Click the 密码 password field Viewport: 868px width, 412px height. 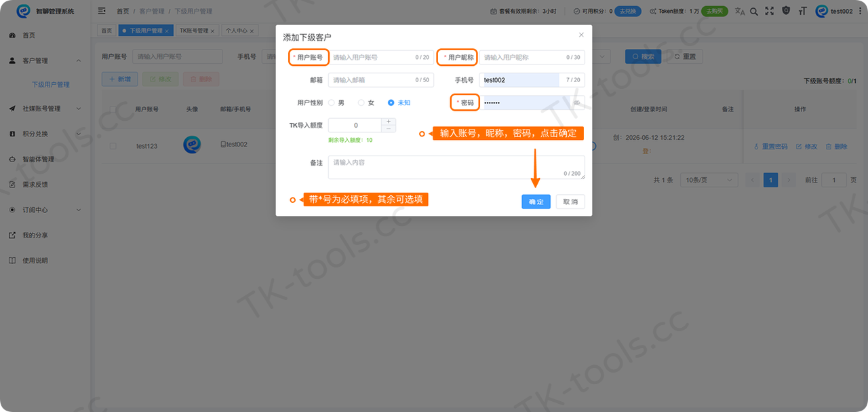tap(532, 102)
